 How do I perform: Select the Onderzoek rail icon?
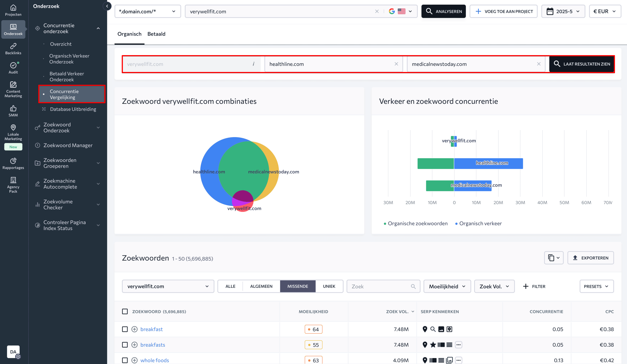click(13, 29)
